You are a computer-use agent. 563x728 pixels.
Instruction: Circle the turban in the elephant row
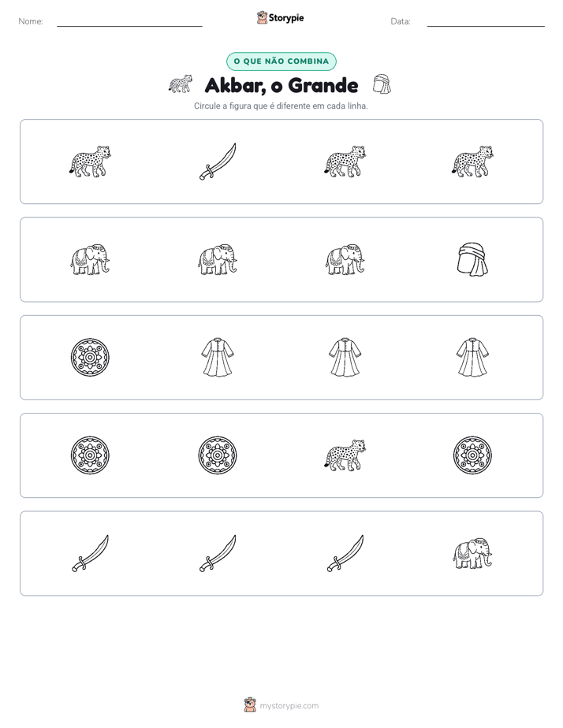click(472, 259)
